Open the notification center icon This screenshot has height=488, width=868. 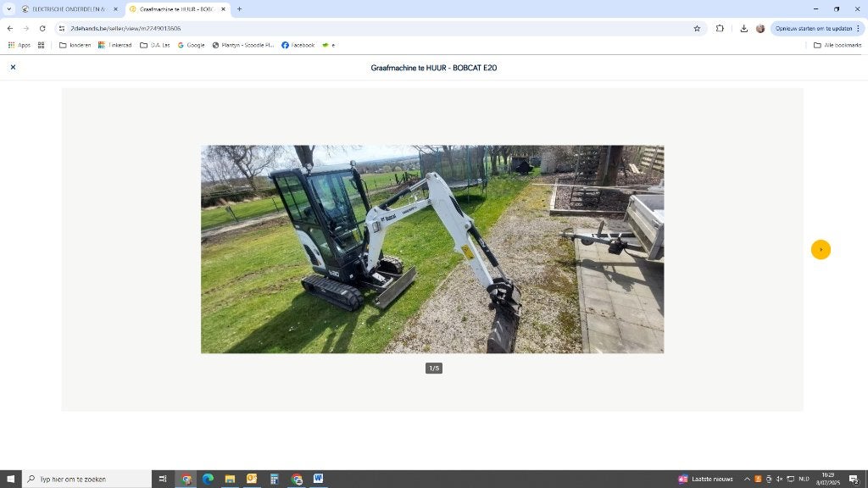[854, 480]
